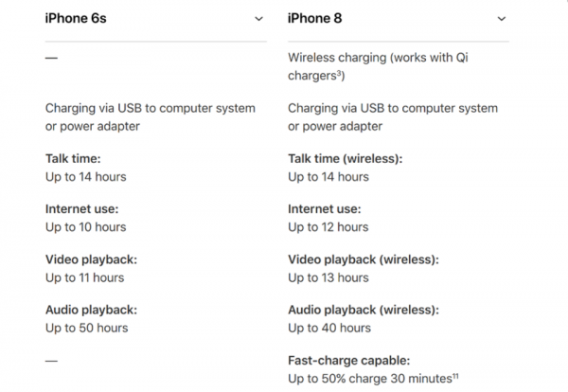
Task: Select Video playback (wireless) label
Action: pos(364,259)
